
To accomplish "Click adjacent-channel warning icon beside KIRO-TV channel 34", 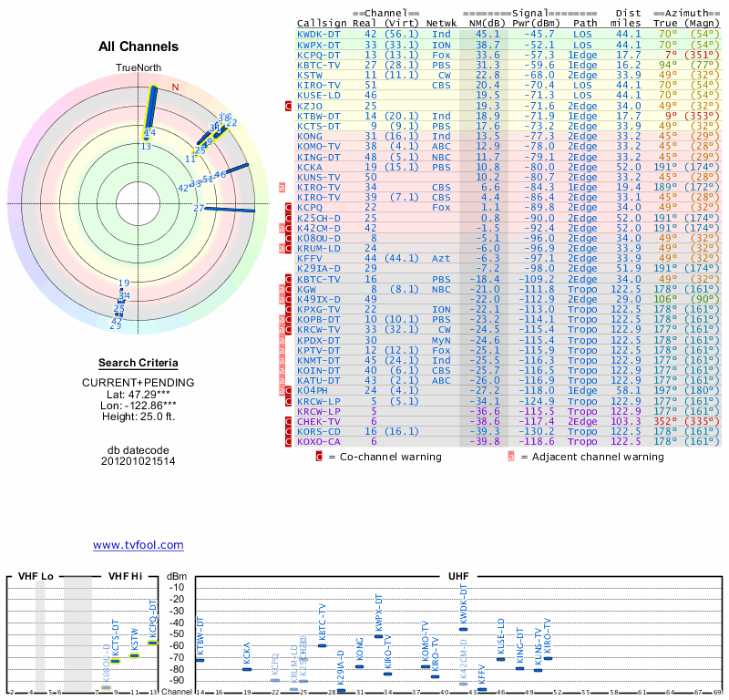I will [x=282, y=187].
